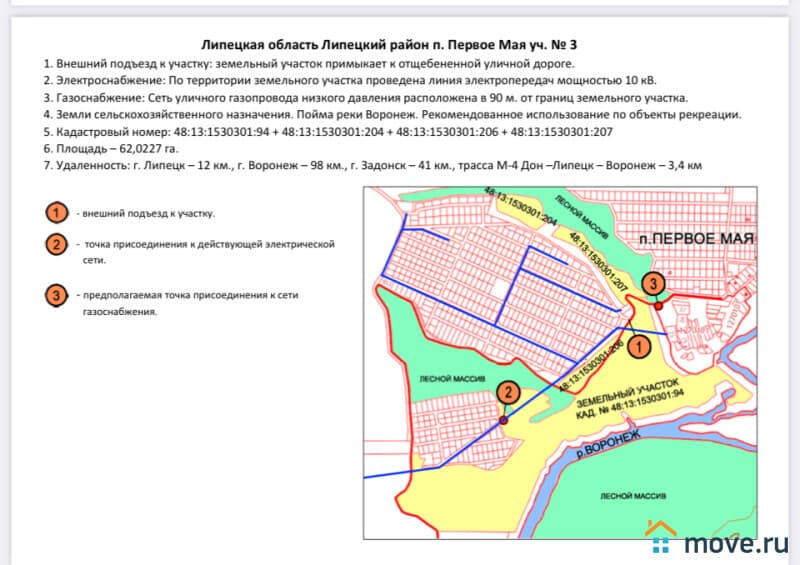Click line 3 about 'Газоснабжение'
800x565 pixels.
click(365, 97)
